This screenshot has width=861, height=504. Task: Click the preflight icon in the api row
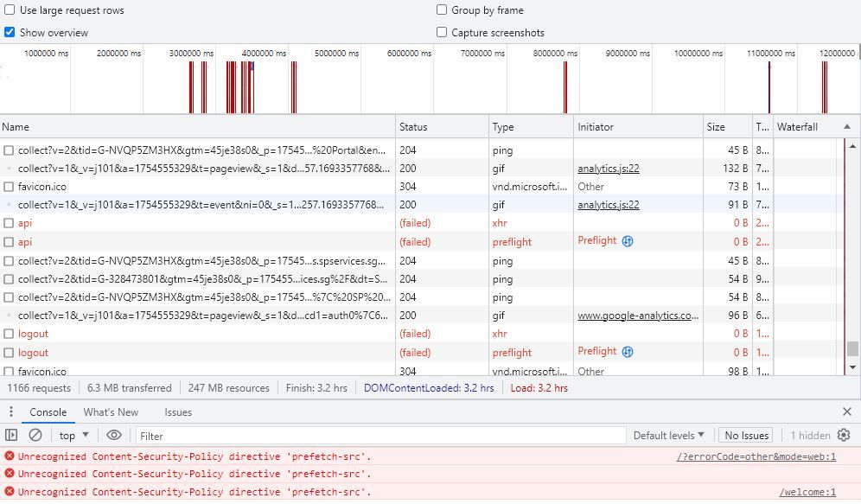(628, 241)
